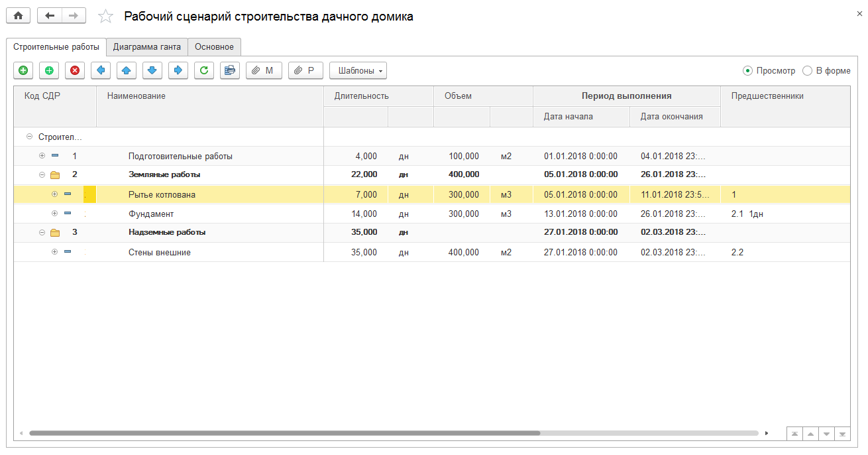Click the Длительность column header

pyautogui.click(x=378, y=96)
